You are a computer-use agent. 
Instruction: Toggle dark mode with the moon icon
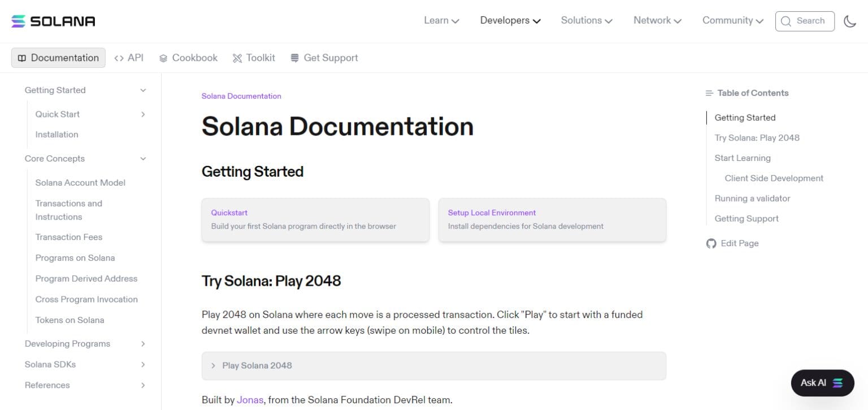850,21
